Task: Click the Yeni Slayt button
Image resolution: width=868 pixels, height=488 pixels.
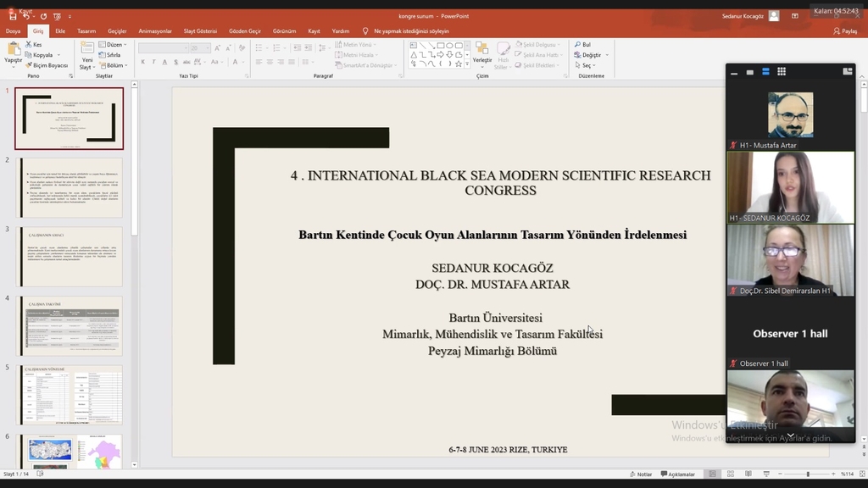Action: tap(87, 56)
